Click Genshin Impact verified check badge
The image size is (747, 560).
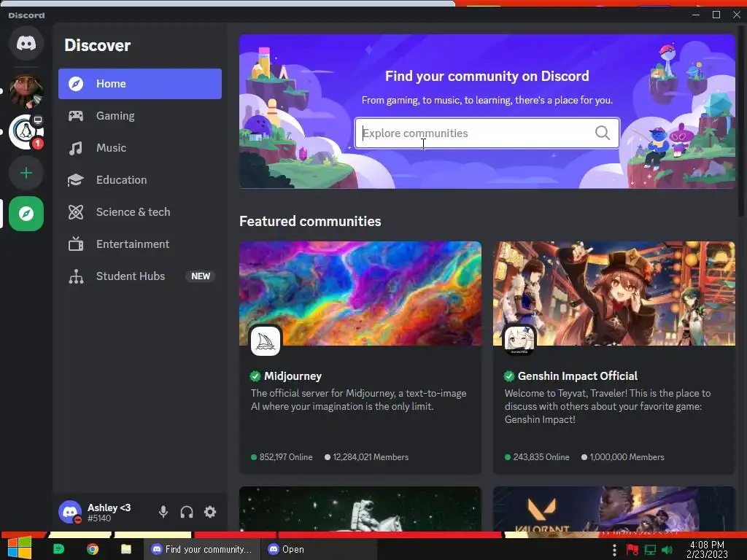(x=508, y=376)
